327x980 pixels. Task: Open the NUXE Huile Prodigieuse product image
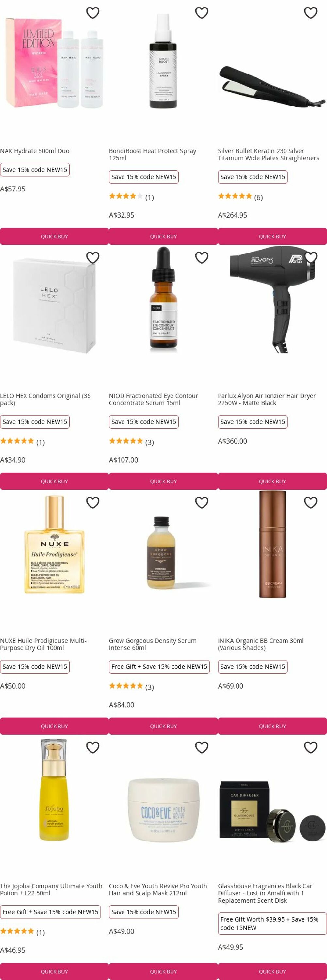pos(54,545)
